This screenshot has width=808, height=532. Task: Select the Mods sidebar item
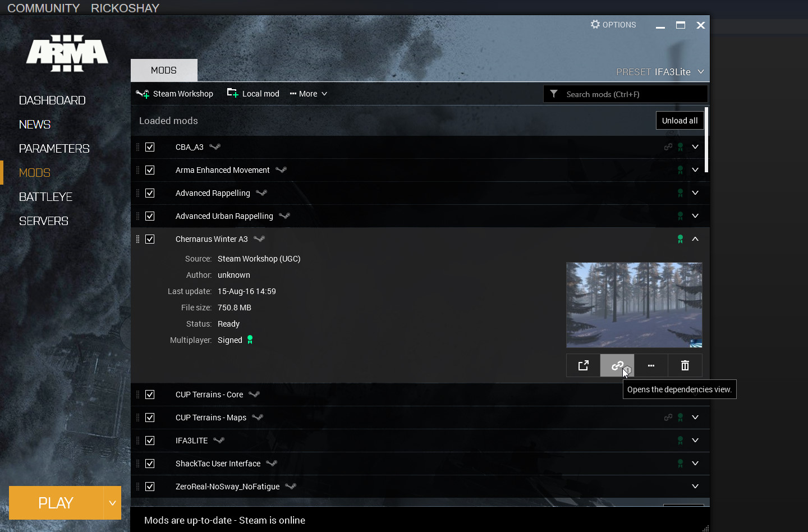point(35,173)
